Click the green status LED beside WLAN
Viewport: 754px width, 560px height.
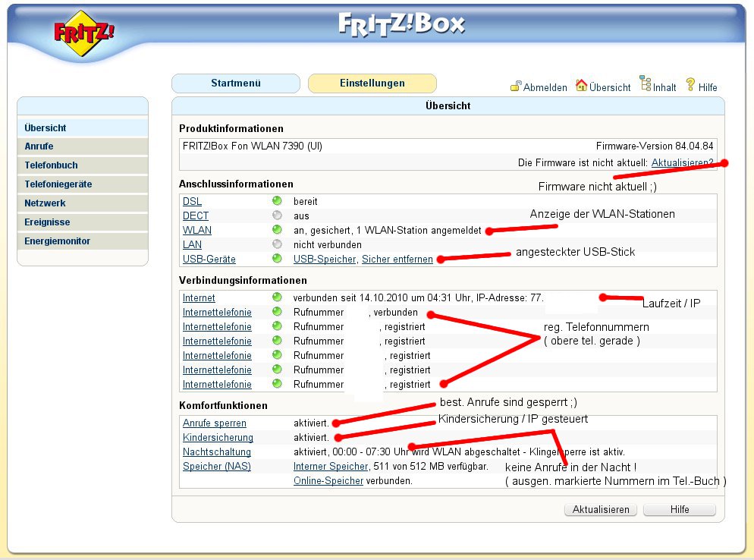277,229
